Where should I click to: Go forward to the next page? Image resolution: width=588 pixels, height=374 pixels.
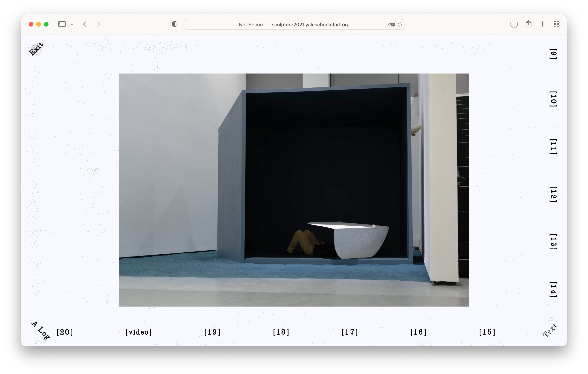[x=98, y=24]
